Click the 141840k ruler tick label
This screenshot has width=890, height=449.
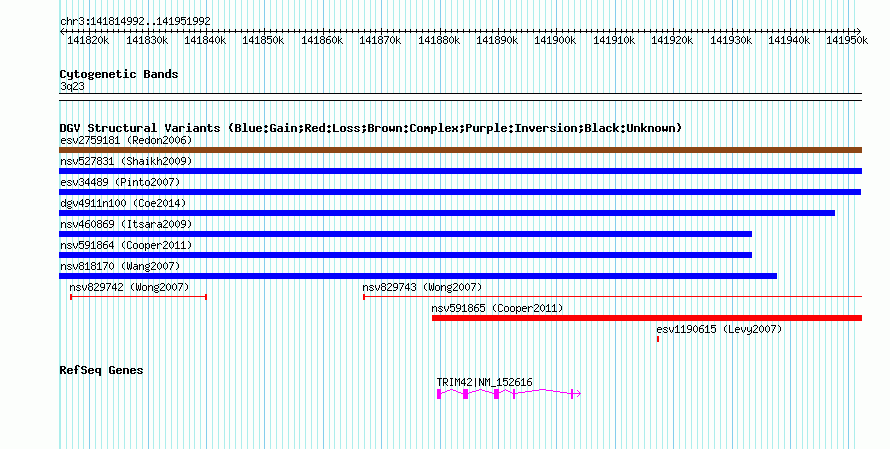205,40
